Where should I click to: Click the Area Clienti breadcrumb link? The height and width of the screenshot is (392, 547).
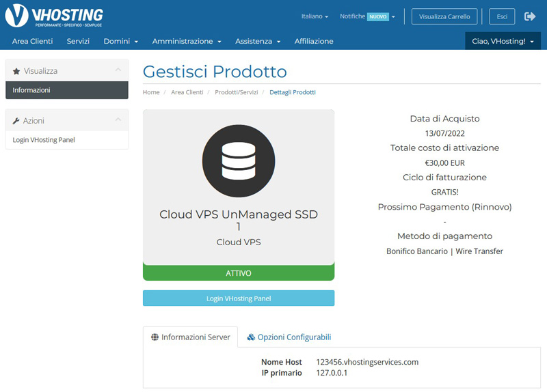(x=187, y=92)
